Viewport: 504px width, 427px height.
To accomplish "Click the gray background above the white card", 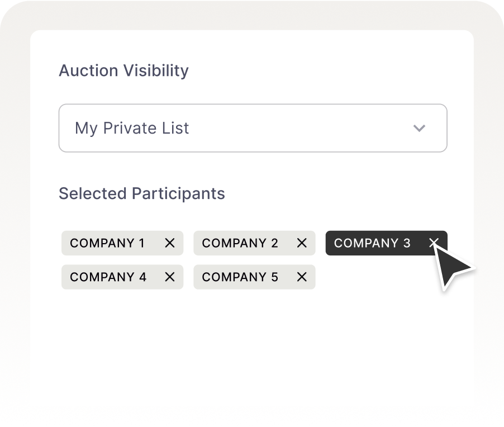I will coord(251,15).
